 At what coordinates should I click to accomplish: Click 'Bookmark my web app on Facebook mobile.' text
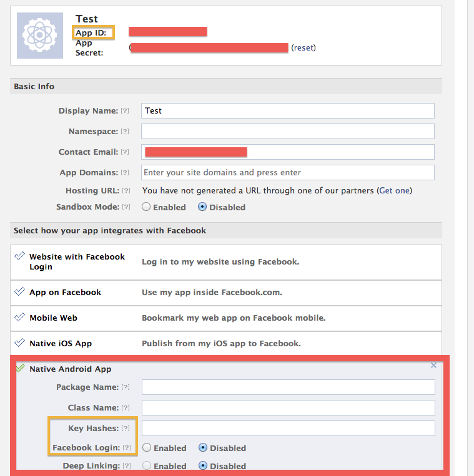[x=234, y=318]
